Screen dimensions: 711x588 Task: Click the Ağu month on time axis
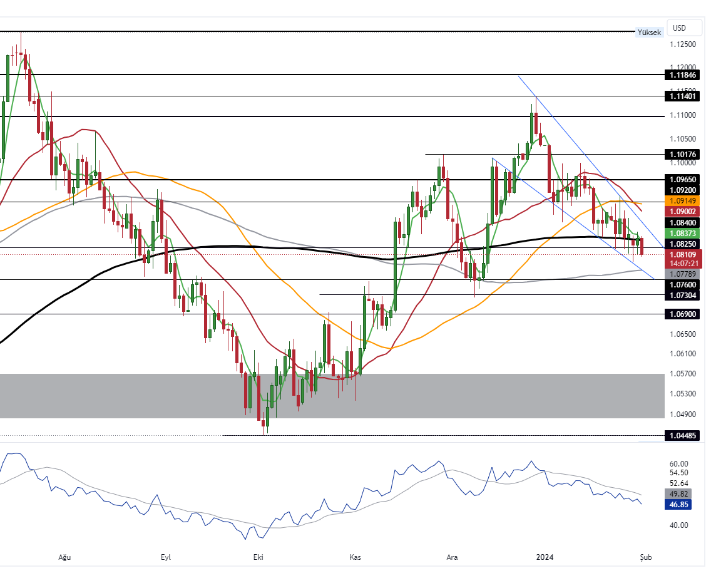click(x=64, y=557)
